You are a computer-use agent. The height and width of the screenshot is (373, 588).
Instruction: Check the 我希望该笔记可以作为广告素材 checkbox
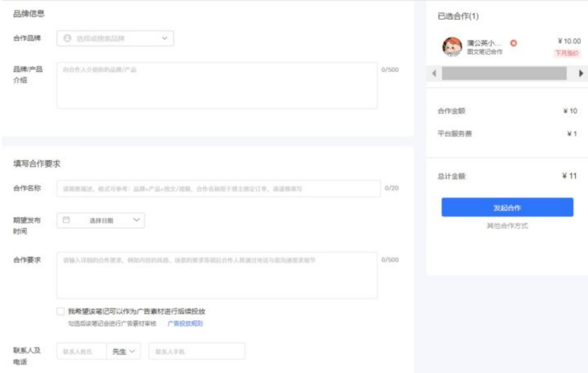[61, 312]
